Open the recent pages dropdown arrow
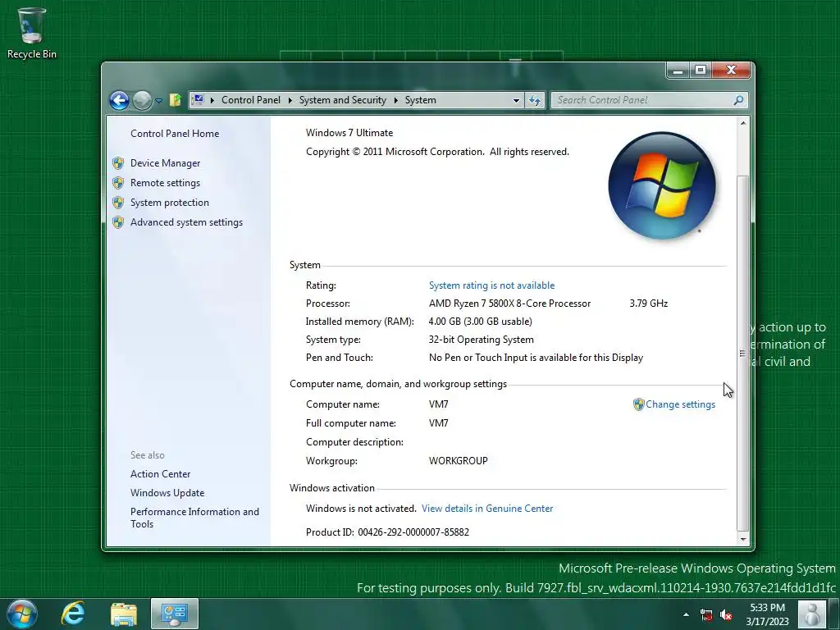The image size is (840, 630). 158,101
